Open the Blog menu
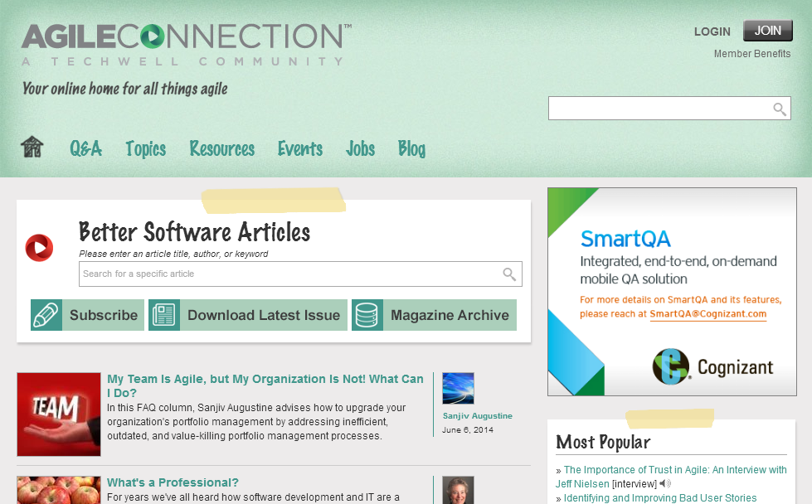Screen dimensions: 812x504 (x=411, y=148)
